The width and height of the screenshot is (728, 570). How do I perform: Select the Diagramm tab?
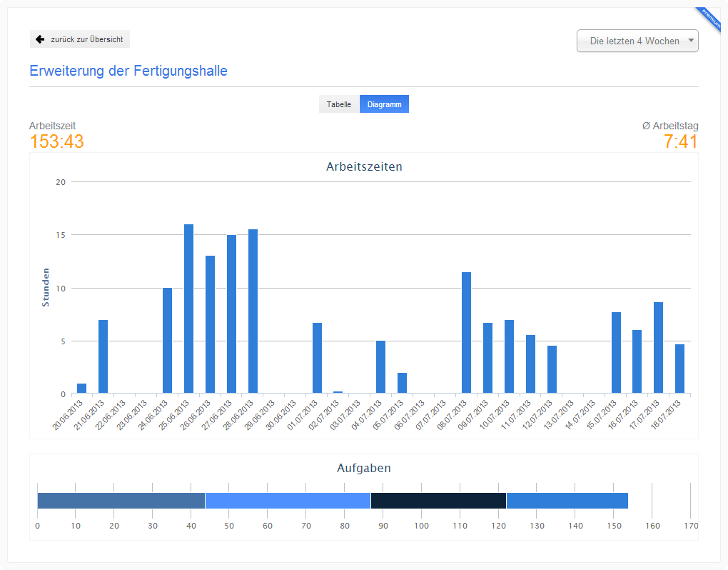[384, 104]
